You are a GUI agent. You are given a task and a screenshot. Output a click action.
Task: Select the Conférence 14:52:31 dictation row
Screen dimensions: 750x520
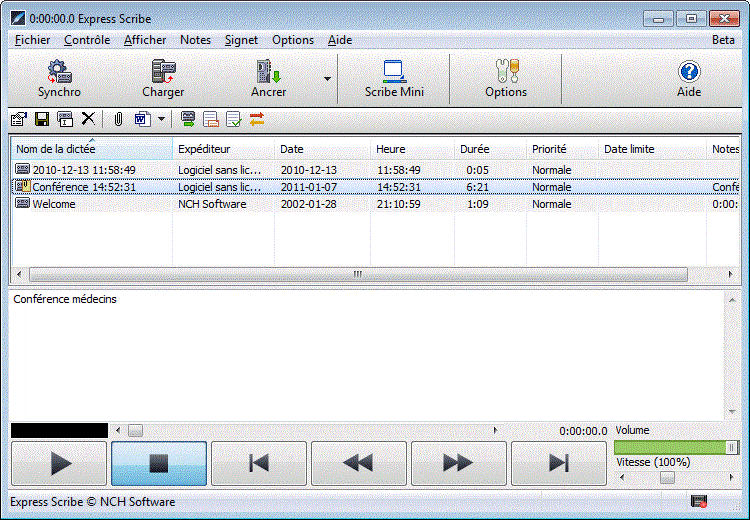[375, 187]
